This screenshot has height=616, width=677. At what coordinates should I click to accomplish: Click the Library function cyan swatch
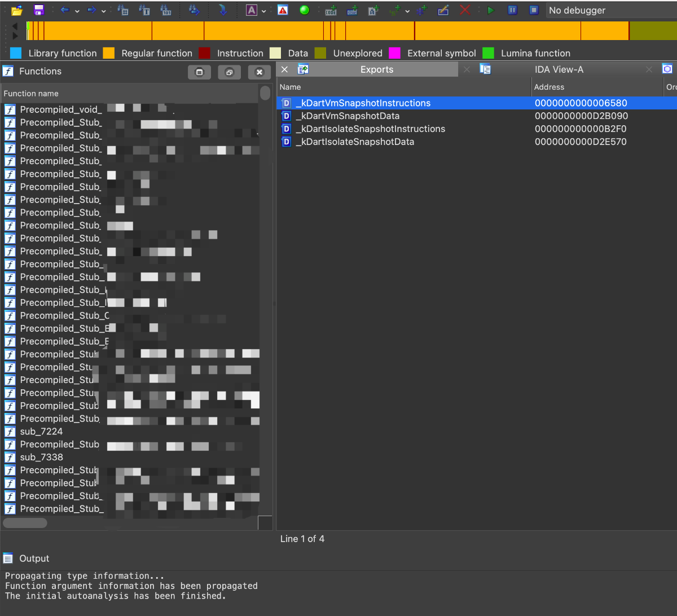(16, 53)
